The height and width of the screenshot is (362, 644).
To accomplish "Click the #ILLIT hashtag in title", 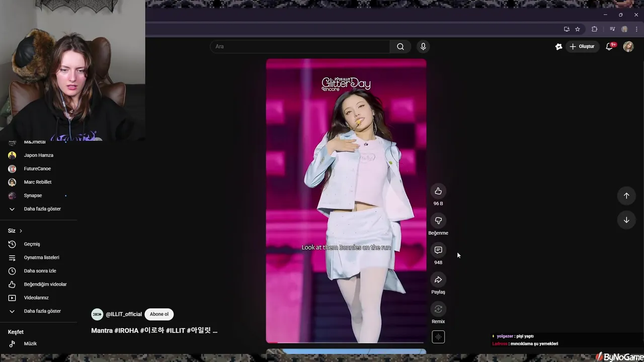I will pos(175,331).
